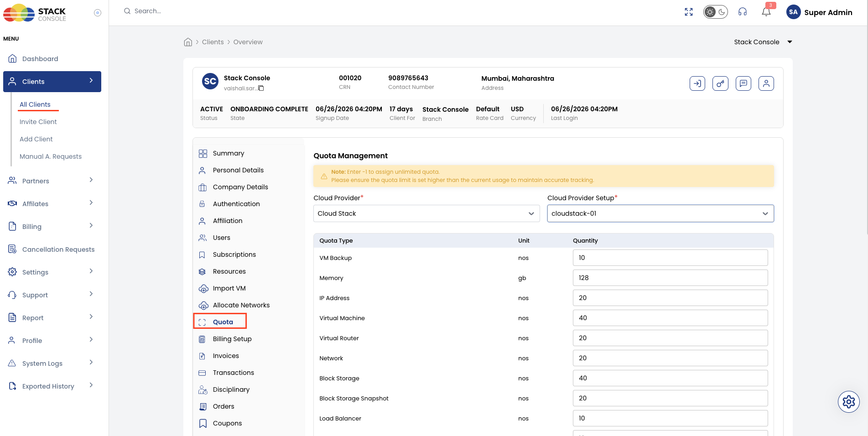Click the Virtual Machine quantity field
This screenshot has width=868, height=436.
point(670,318)
